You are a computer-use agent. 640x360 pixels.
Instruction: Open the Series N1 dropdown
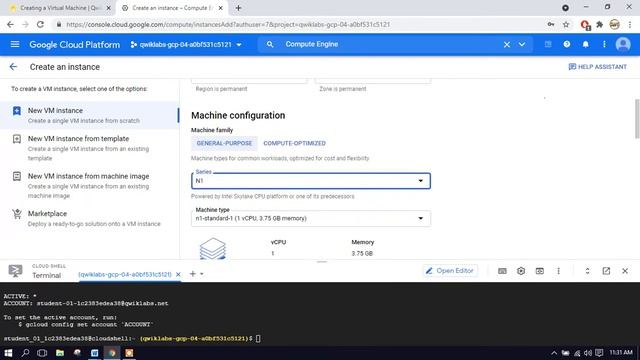click(x=311, y=181)
